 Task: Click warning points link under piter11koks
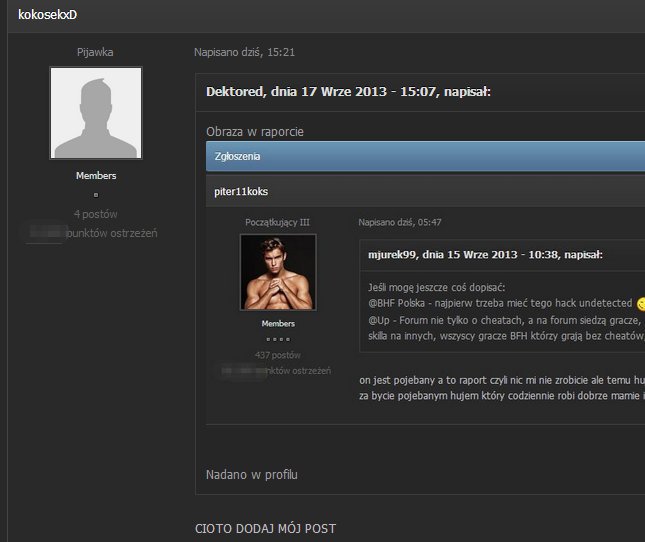(296, 371)
